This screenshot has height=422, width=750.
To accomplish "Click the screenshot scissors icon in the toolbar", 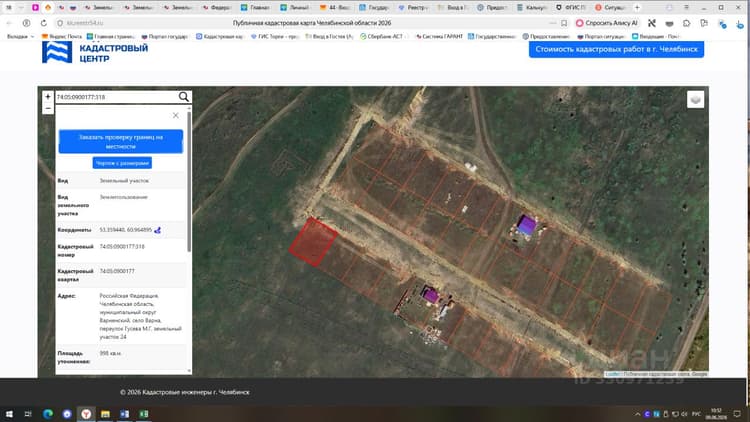I will [651, 23].
